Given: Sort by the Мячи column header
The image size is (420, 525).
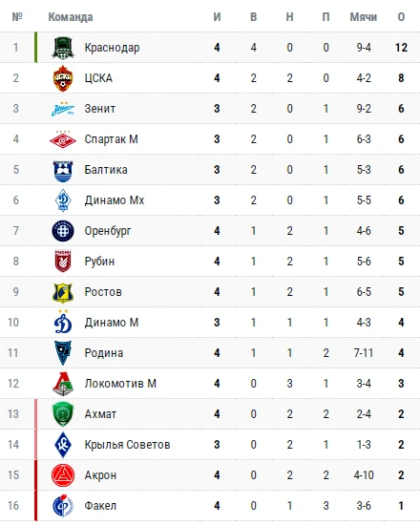Looking at the screenshot, I should (x=364, y=17).
